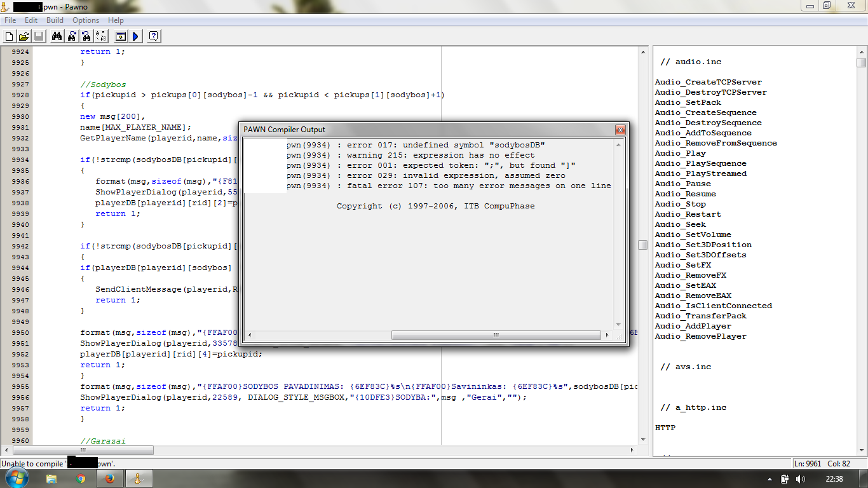Click the function list scroll-down arrow

(862, 450)
